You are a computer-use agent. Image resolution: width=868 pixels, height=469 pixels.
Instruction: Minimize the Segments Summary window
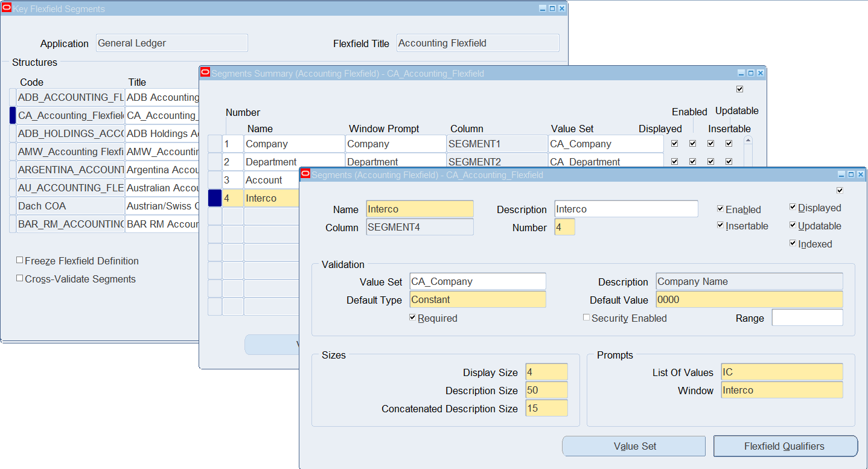click(741, 73)
